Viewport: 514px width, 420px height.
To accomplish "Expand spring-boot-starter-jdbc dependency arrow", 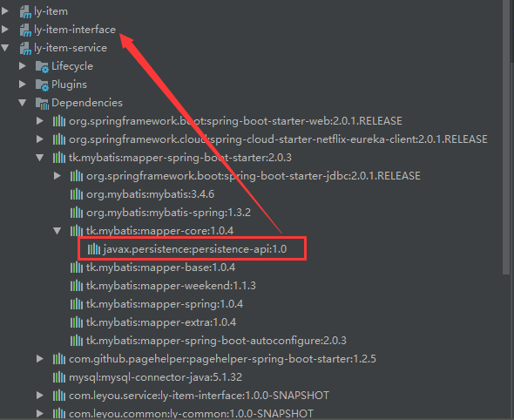I will click(x=57, y=176).
